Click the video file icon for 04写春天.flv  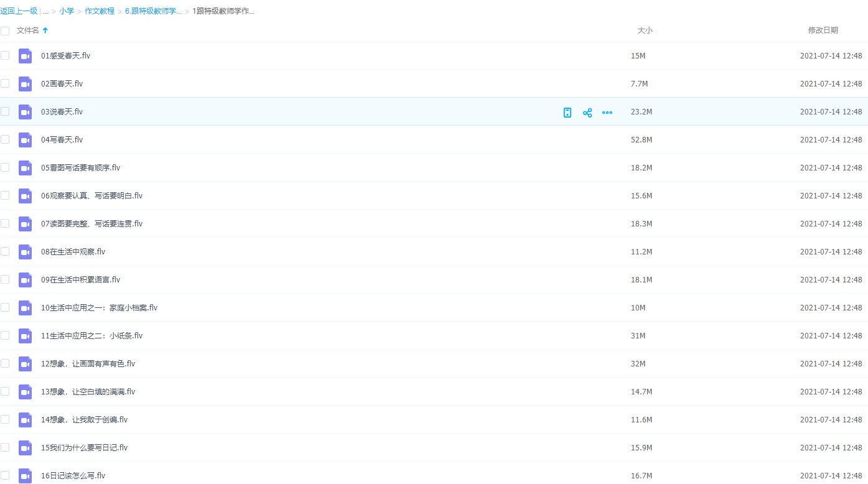click(x=25, y=140)
